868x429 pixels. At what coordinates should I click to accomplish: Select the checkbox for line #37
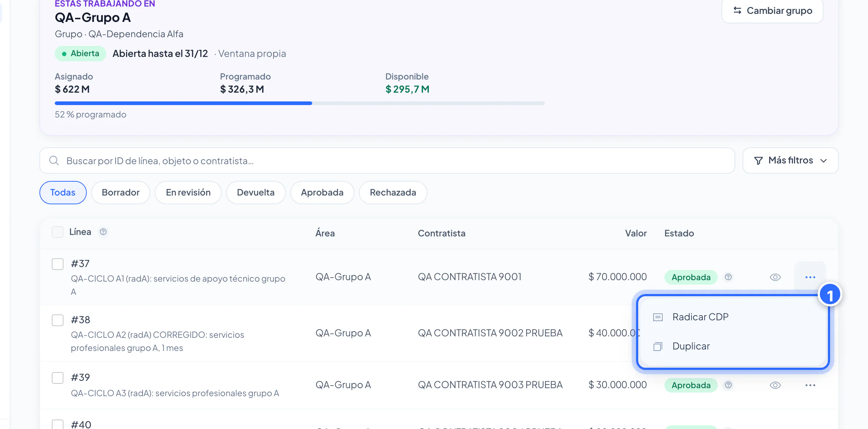58,264
